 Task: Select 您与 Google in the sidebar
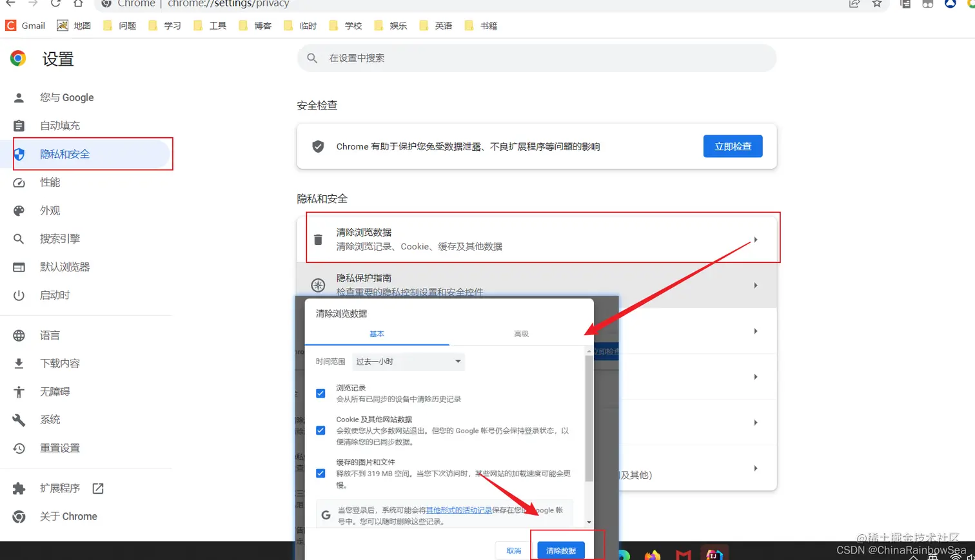point(66,97)
